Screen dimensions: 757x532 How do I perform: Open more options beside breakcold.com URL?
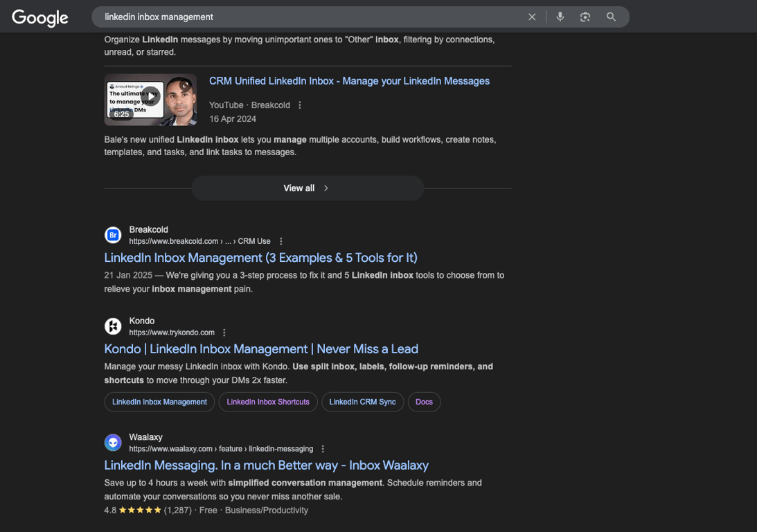click(281, 241)
